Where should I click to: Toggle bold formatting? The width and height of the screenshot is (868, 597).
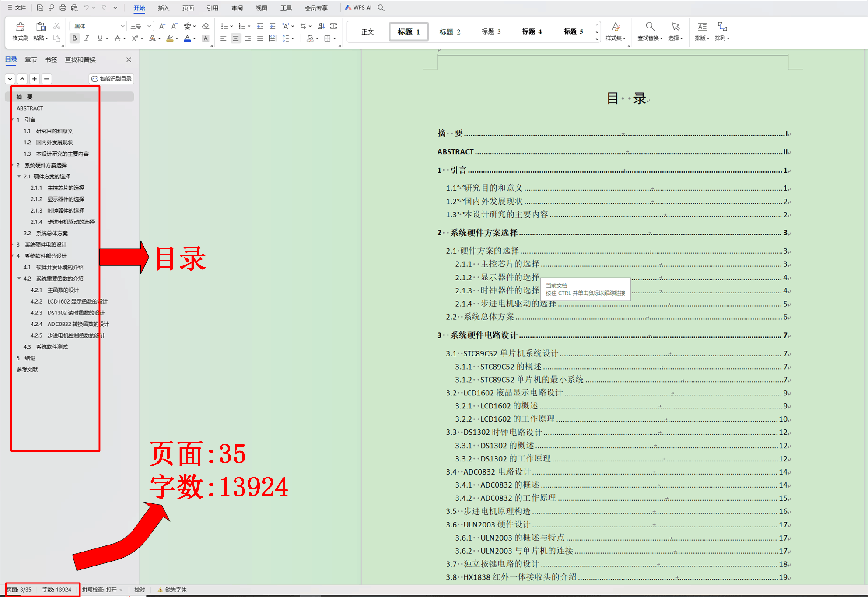[74, 38]
